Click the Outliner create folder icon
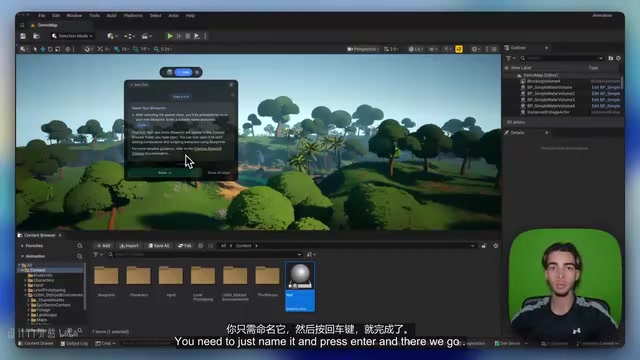The image size is (640, 360). (x=611, y=58)
